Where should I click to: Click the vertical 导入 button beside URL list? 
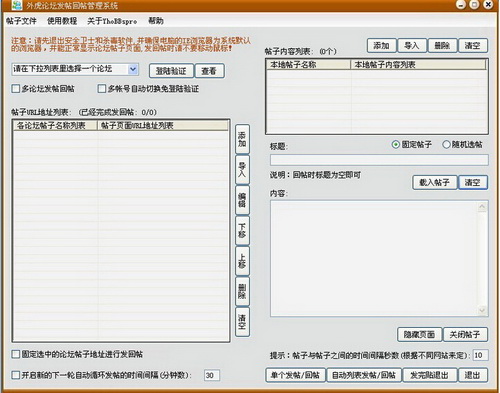tap(242, 170)
